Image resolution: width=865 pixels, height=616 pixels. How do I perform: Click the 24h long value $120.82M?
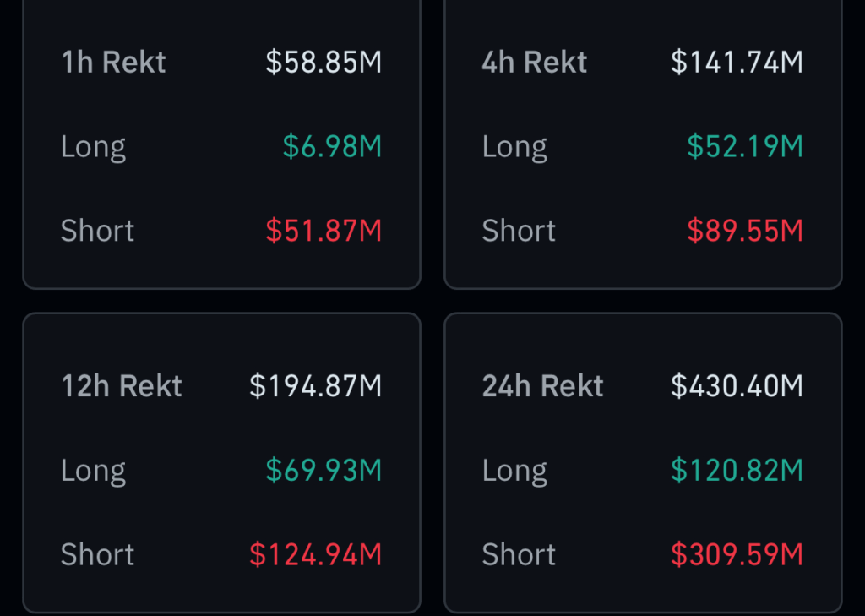737,471
